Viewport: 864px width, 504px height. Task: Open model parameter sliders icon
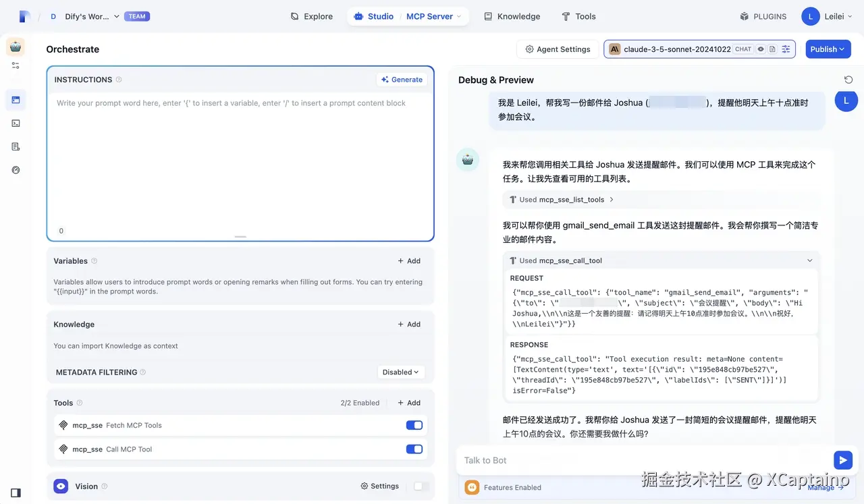point(786,49)
